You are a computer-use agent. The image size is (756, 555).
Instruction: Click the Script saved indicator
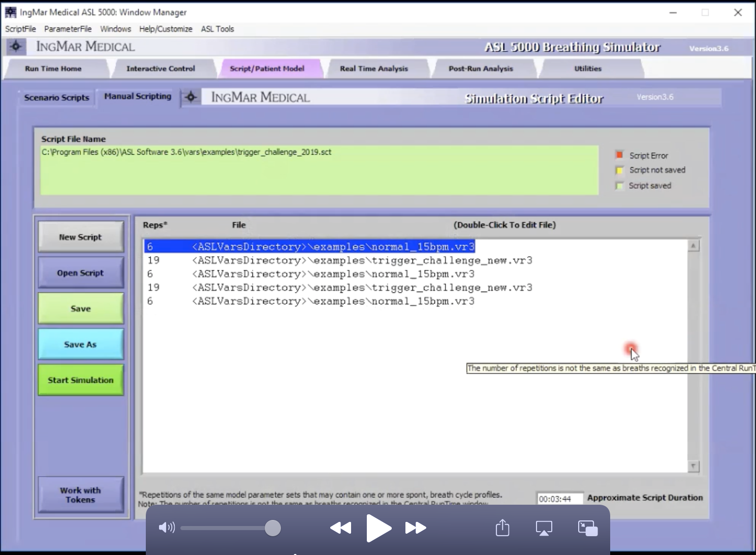point(619,186)
